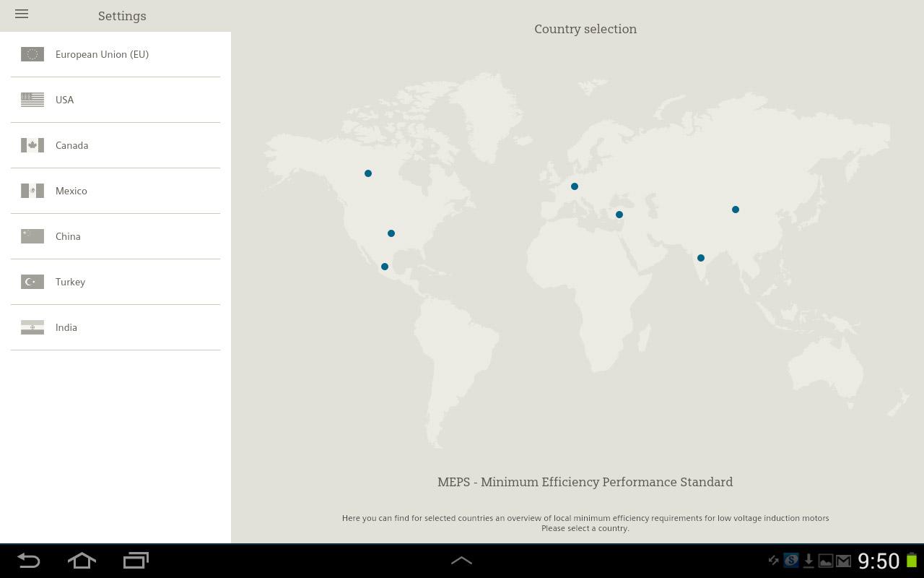Open the blue S notification icon
The image size is (924, 578).
[791, 561]
